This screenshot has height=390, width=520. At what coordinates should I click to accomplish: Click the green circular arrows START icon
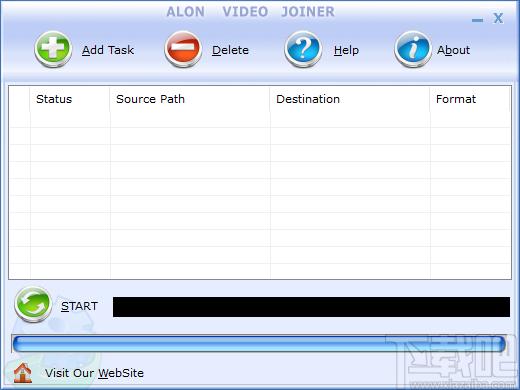pos(33,304)
